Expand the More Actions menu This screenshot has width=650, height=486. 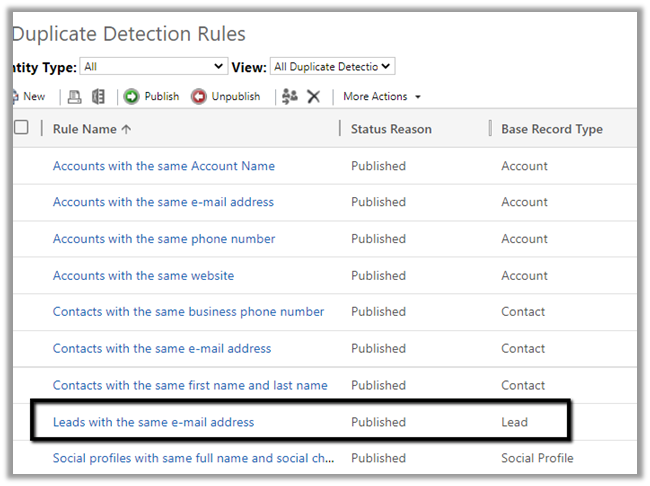(x=382, y=97)
